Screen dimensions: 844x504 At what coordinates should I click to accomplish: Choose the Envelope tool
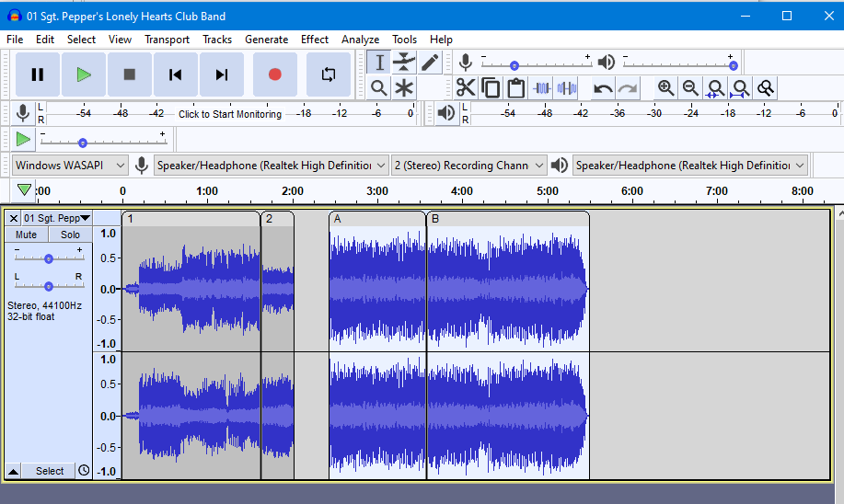(x=404, y=63)
